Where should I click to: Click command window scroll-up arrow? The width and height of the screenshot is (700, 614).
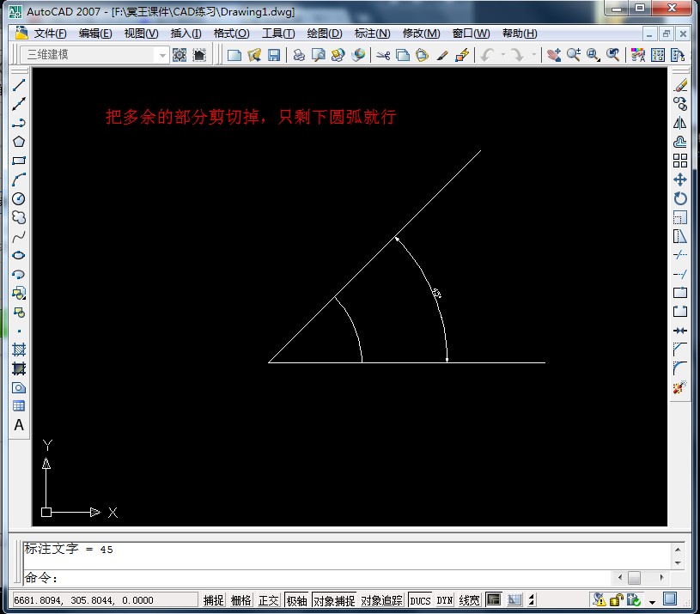click(678, 550)
